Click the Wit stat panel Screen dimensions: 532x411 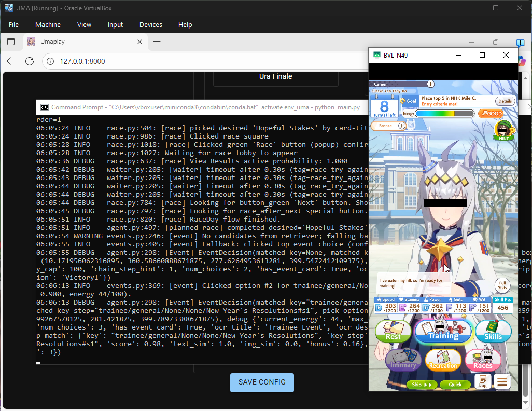(479, 305)
